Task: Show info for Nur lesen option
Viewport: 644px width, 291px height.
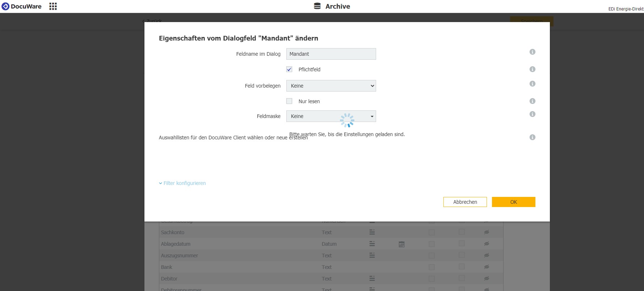Action: tap(532, 101)
